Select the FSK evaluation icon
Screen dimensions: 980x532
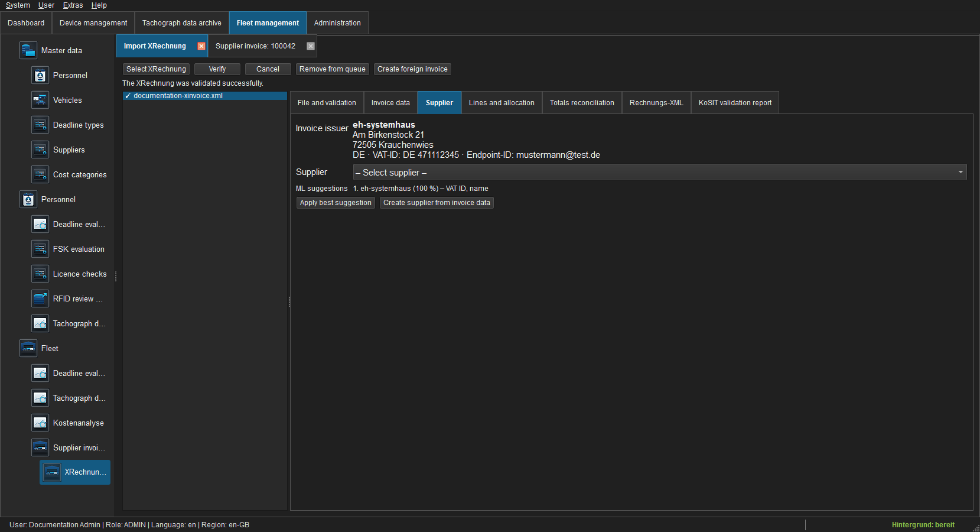40,249
